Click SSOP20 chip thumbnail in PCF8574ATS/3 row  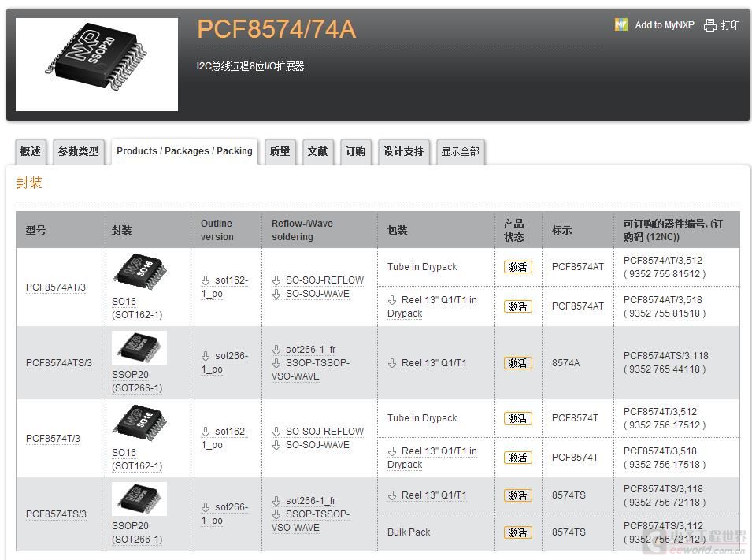(x=139, y=348)
